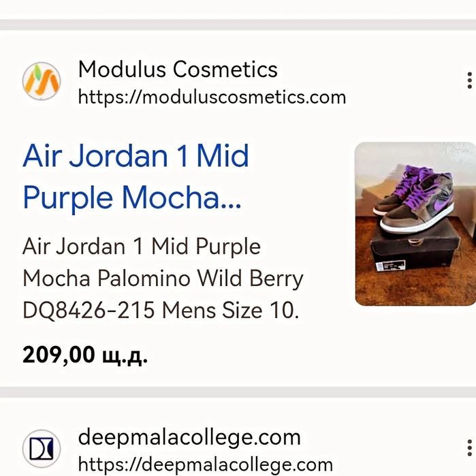Tap the Modulus Cosmetics site name

[x=178, y=69]
